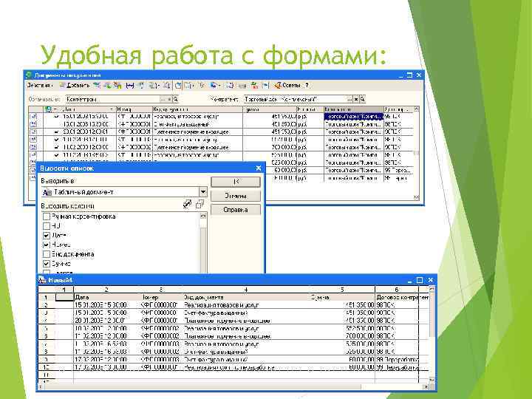The height and width of the screenshot is (399, 532).
Task: Click inside the Организация filter field
Action: [x=112, y=99]
